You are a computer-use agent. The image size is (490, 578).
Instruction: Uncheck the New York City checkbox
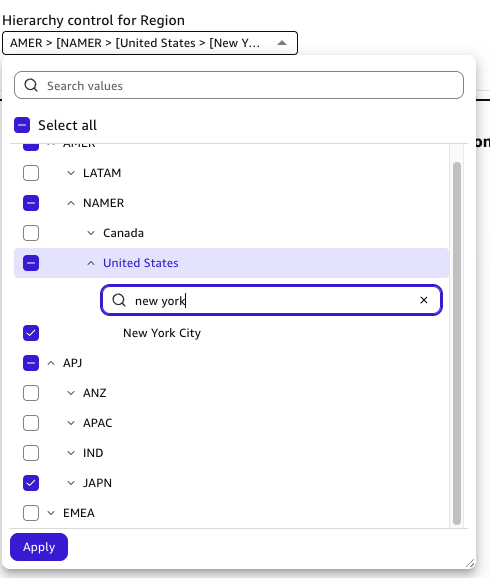click(31, 333)
